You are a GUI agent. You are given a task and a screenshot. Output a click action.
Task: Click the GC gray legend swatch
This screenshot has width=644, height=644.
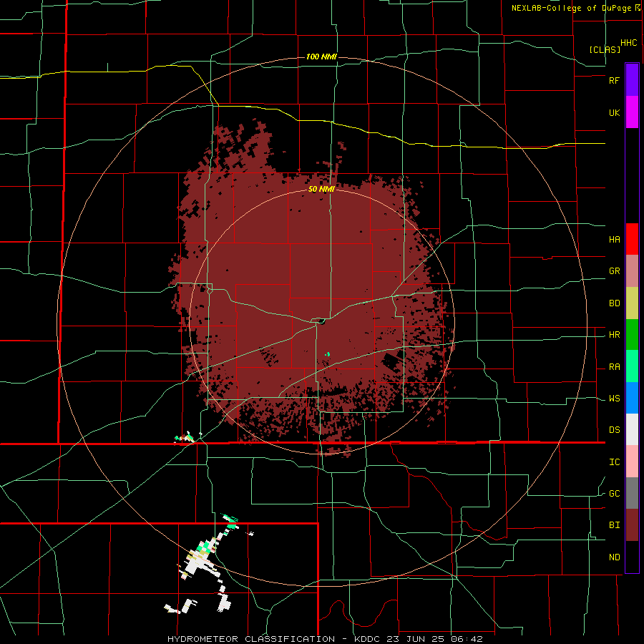[x=632, y=493]
